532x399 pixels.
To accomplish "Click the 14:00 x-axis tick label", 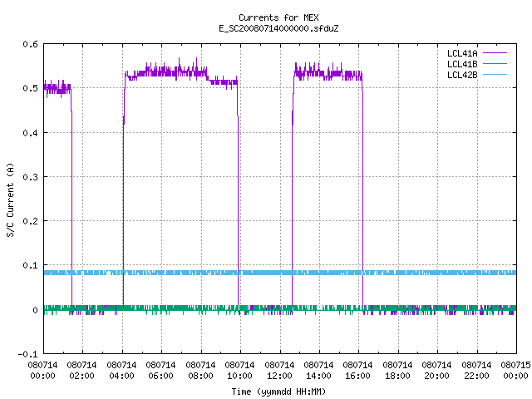I will 318,376.
